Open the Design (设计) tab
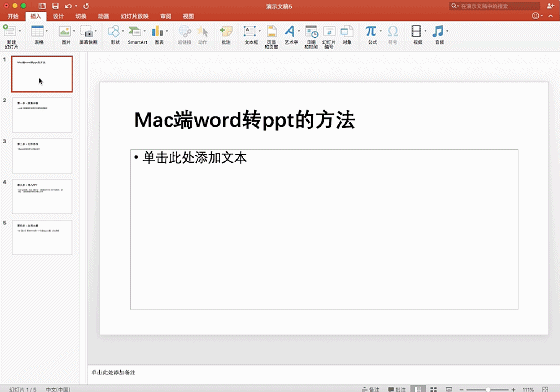Image resolution: width=560 pixels, height=392 pixels. (58, 16)
